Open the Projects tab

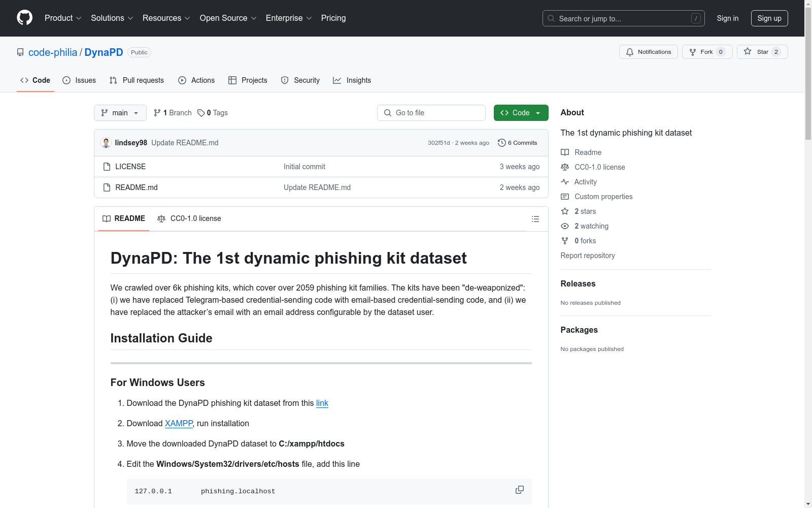(248, 80)
